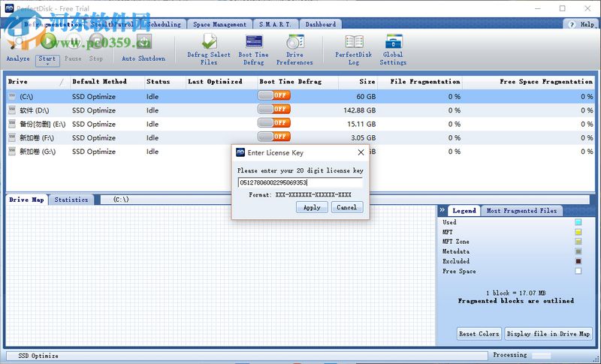Click the Analyze toolbar icon
Image resolution: width=601 pixels, height=364 pixels.
point(18,45)
